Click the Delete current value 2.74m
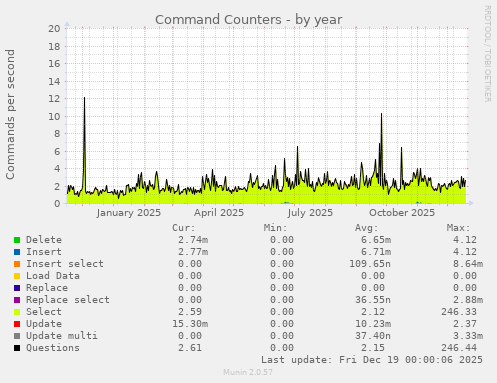Viewport: 497px width, 383px height. coord(193,240)
